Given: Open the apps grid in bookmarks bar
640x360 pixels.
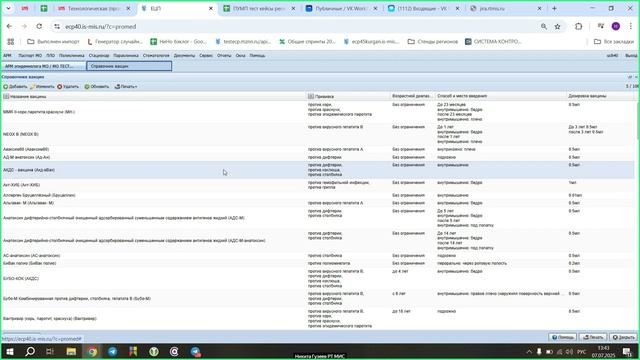Looking at the screenshot, I should point(11,42).
